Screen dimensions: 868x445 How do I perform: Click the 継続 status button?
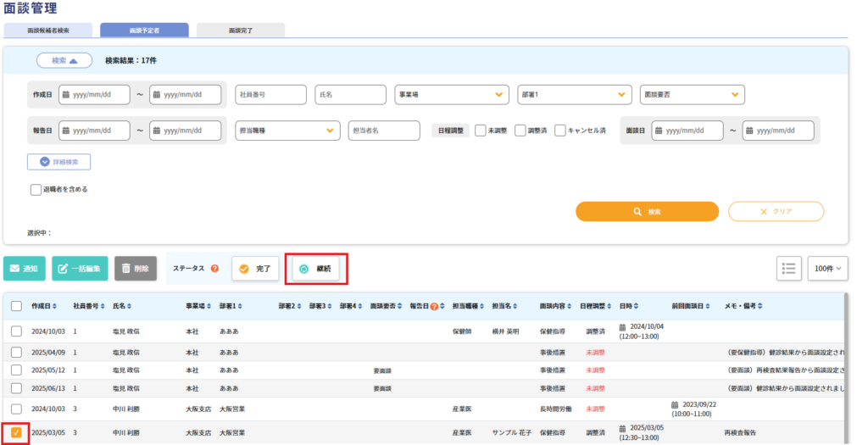click(x=316, y=269)
